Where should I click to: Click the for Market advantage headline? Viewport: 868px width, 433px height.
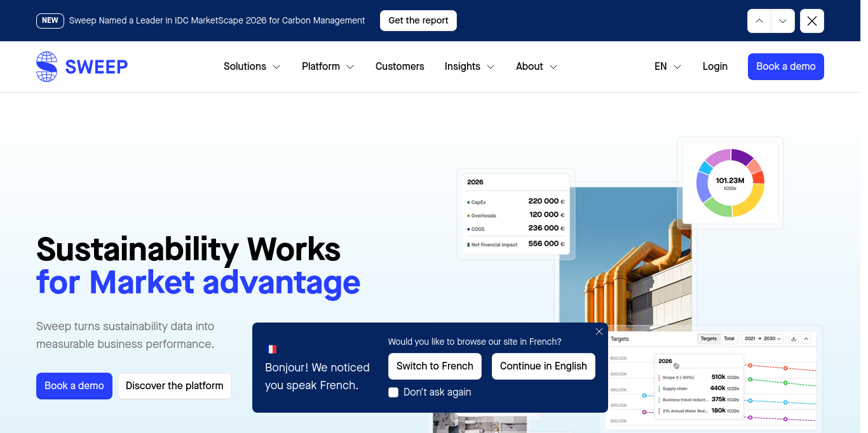pyautogui.click(x=198, y=282)
